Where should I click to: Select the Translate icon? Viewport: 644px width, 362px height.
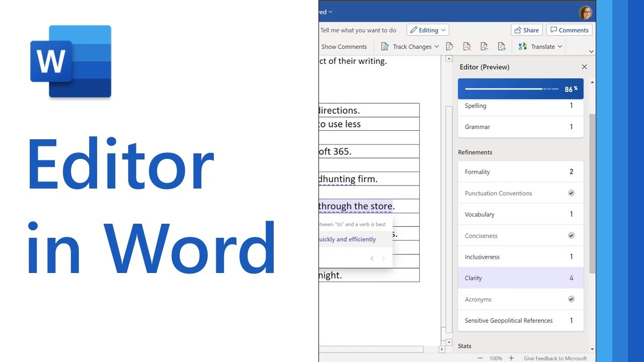point(522,46)
